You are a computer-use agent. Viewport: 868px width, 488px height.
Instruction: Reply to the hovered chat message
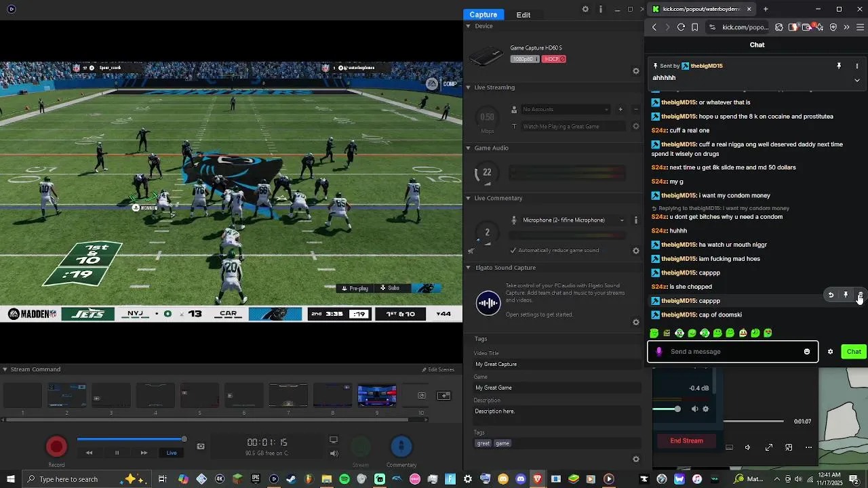coord(831,296)
